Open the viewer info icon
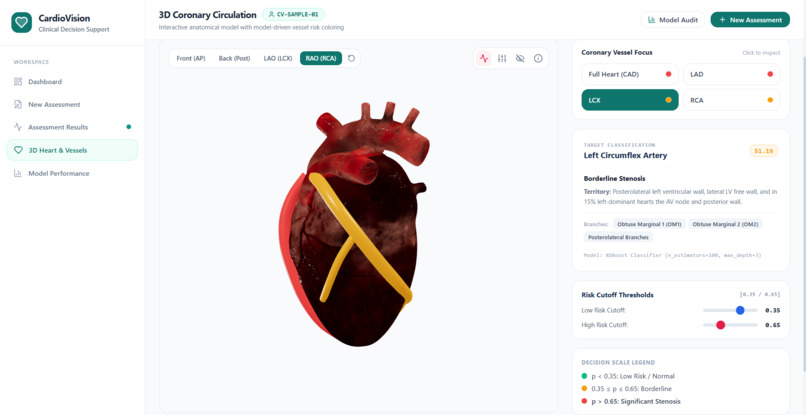This screenshot has height=415, width=806. pos(538,59)
